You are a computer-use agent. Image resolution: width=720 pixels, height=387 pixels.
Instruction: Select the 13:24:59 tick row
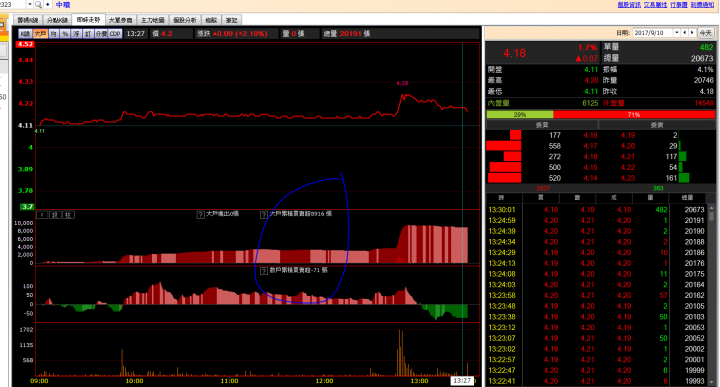click(596, 220)
